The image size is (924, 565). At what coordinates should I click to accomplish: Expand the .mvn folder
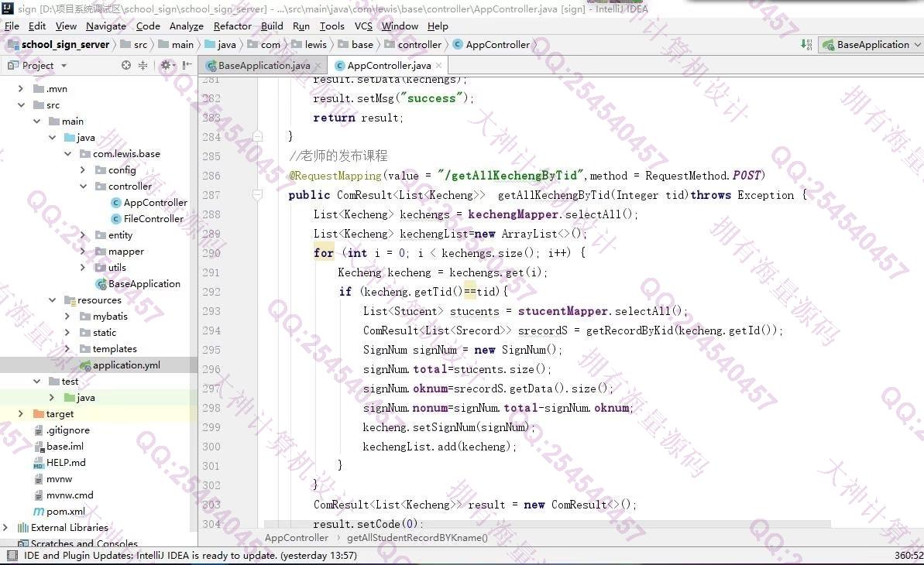21,89
